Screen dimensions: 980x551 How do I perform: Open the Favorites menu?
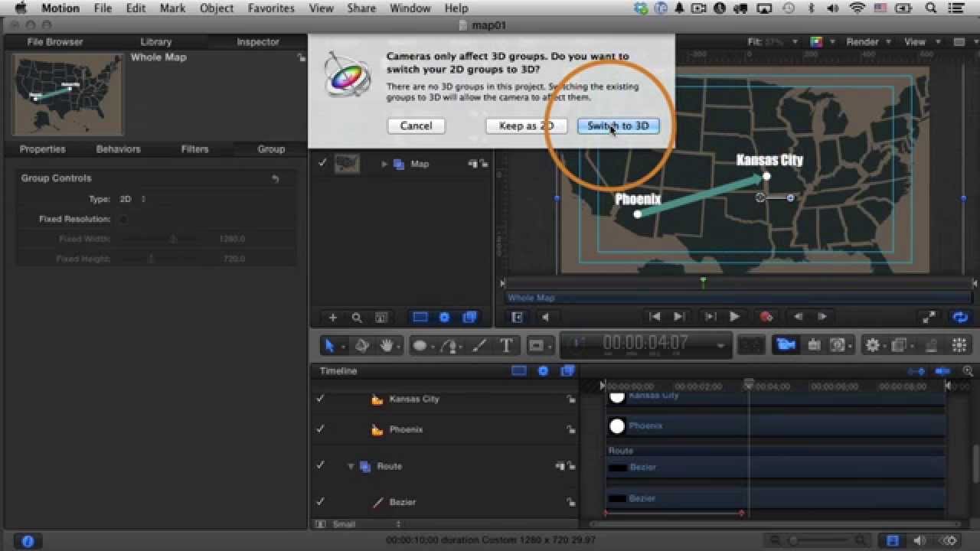coord(271,8)
